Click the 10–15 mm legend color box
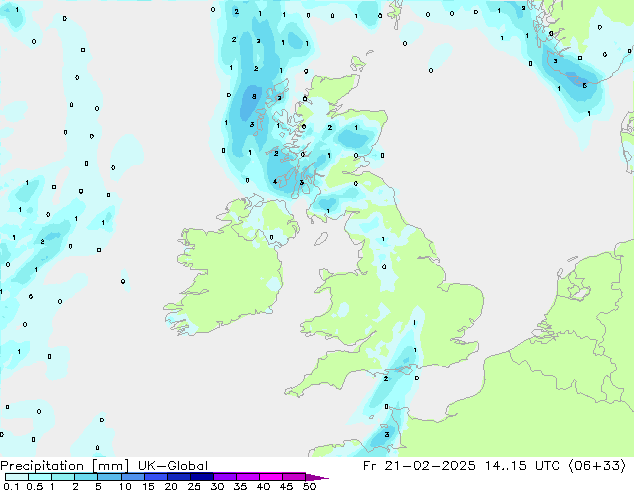This screenshot has width=634, height=490. (x=132, y=477)
